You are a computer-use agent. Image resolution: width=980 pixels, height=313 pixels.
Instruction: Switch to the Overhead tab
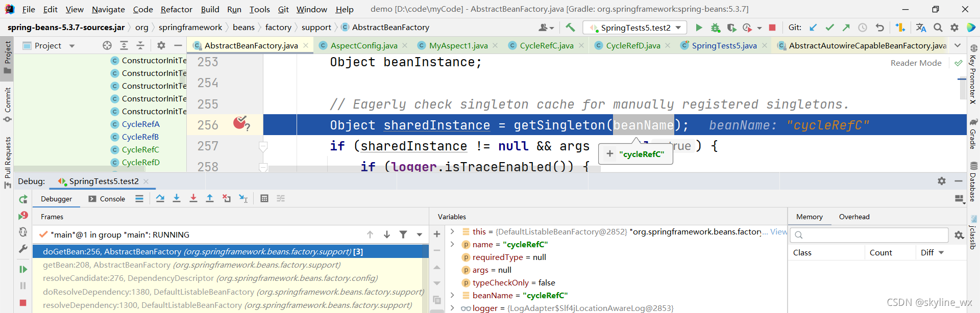pos(854,217)
